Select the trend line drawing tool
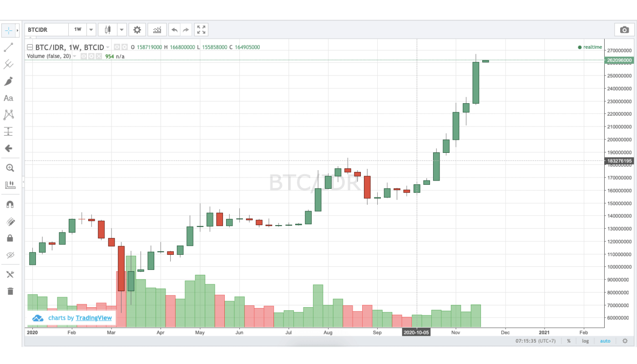Screen dimensions: 637x364 click(x=9, y=47)
